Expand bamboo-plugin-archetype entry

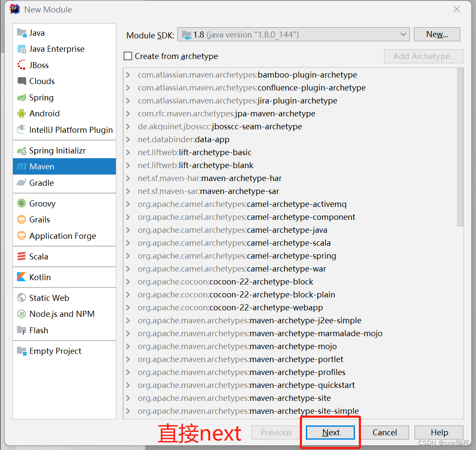pyautogui.click(x=128, y=75)
